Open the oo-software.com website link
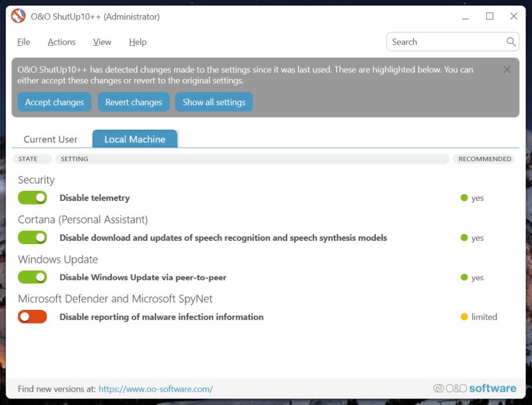 click(x=156, y=389)
